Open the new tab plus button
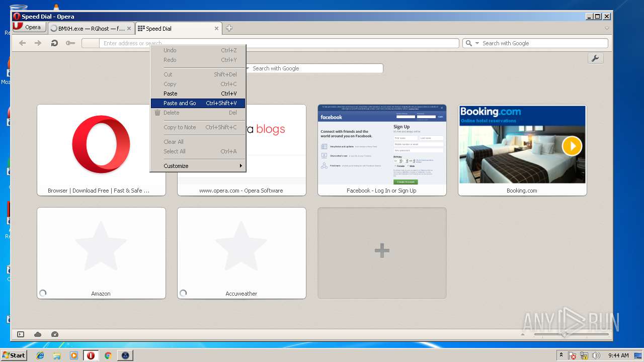644x362 pixels. click(229, 28)
